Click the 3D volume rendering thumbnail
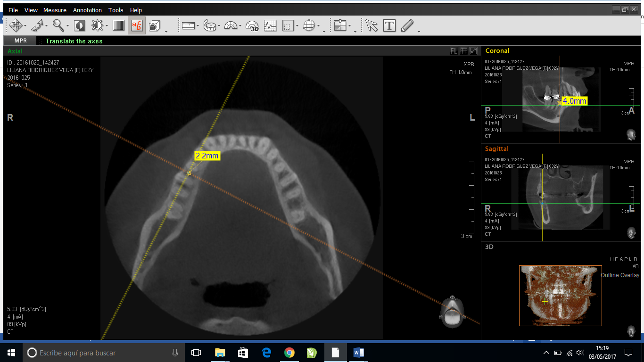644x362 pixels. point(560,296)
